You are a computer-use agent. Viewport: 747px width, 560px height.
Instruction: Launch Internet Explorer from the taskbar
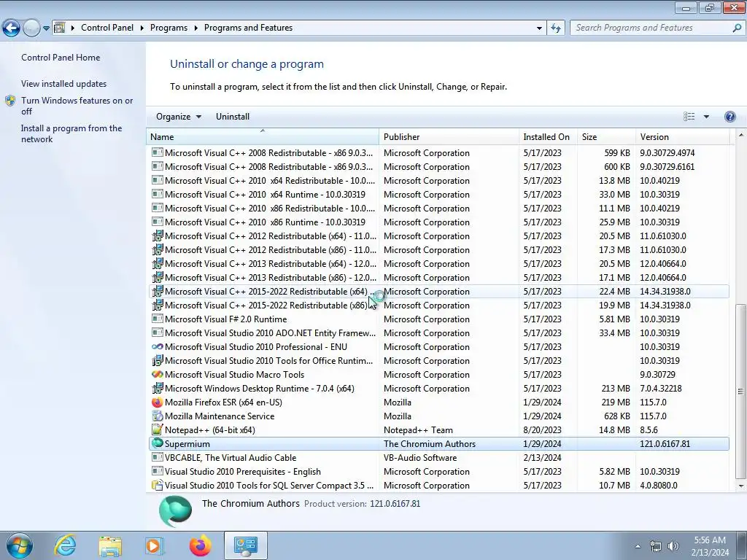65,545
